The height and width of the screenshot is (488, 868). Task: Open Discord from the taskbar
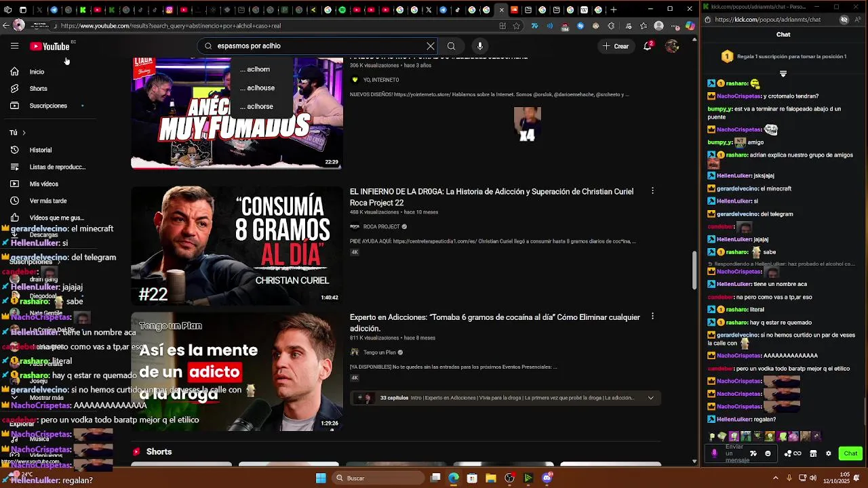547,478
